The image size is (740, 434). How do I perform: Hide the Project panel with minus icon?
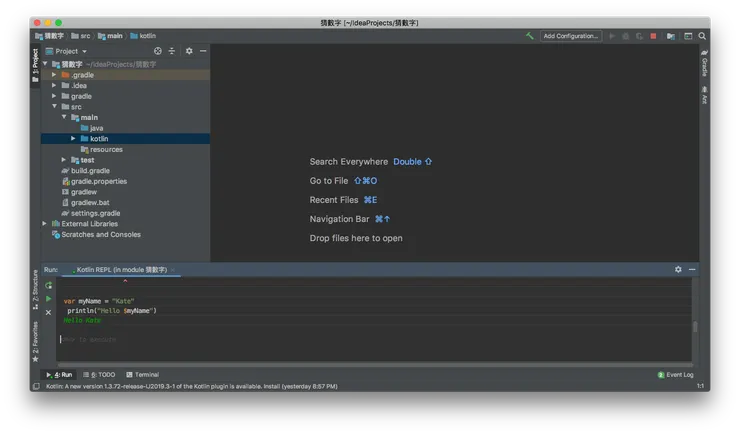(x=203, y=51)
